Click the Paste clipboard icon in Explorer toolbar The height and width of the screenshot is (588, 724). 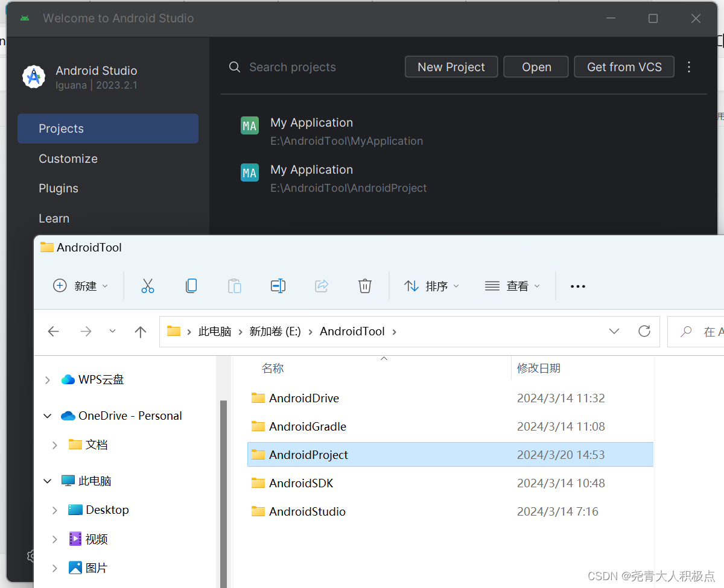click(x=235, y=286)
